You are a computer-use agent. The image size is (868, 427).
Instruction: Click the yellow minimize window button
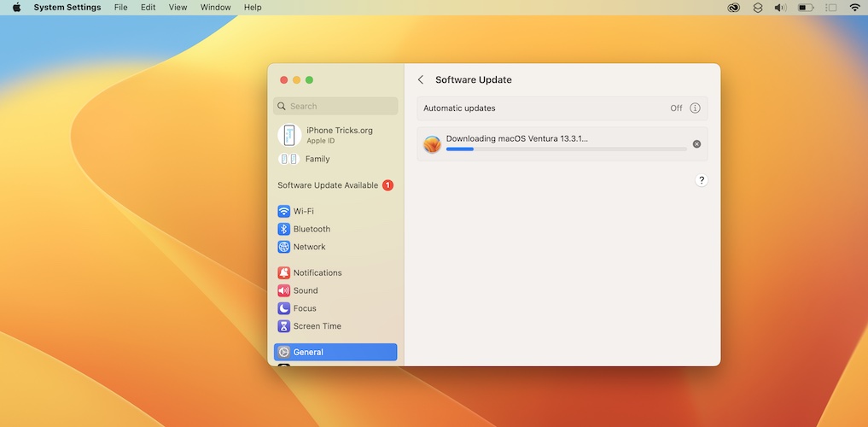(x=297, y=79)
